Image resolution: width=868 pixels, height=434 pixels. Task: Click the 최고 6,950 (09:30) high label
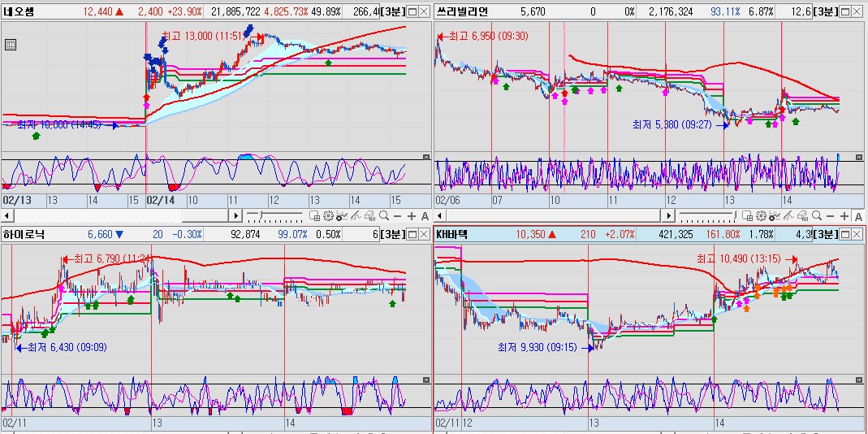coord(488,37)
